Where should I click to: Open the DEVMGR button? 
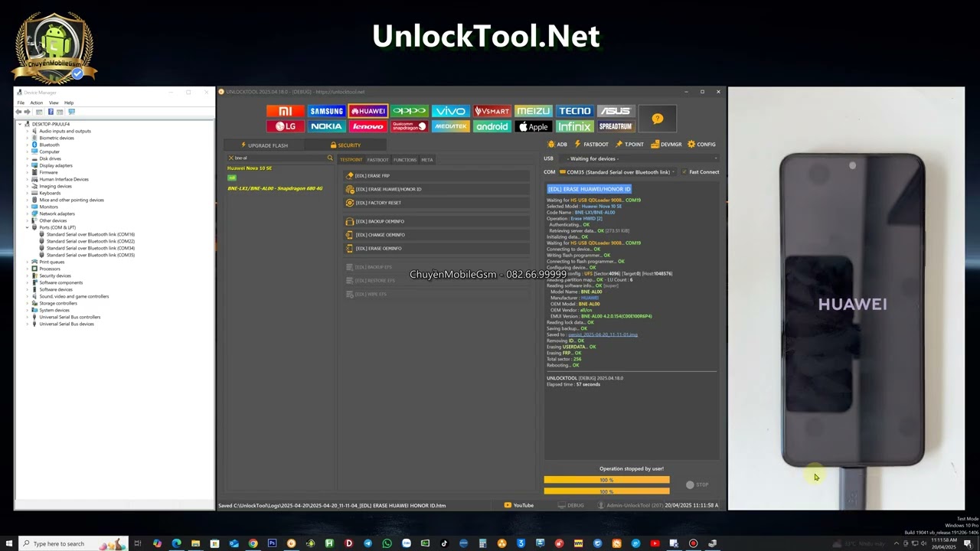point(666,145)
